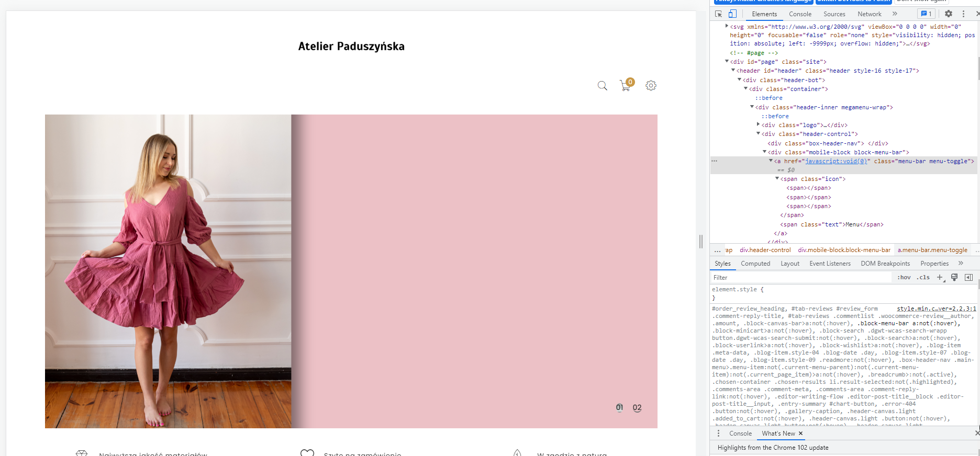Open the Event Listeners sub-tab

point(830,264)
